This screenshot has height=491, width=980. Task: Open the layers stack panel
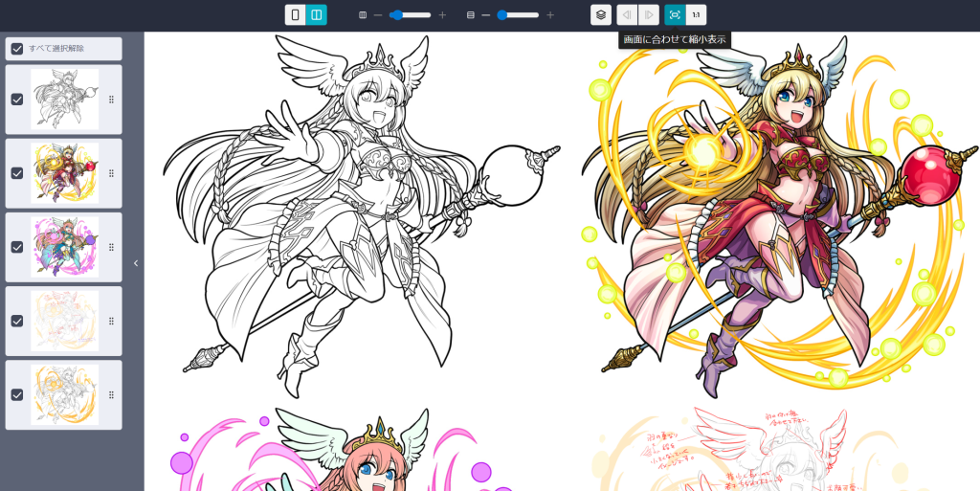click(600, 15)
